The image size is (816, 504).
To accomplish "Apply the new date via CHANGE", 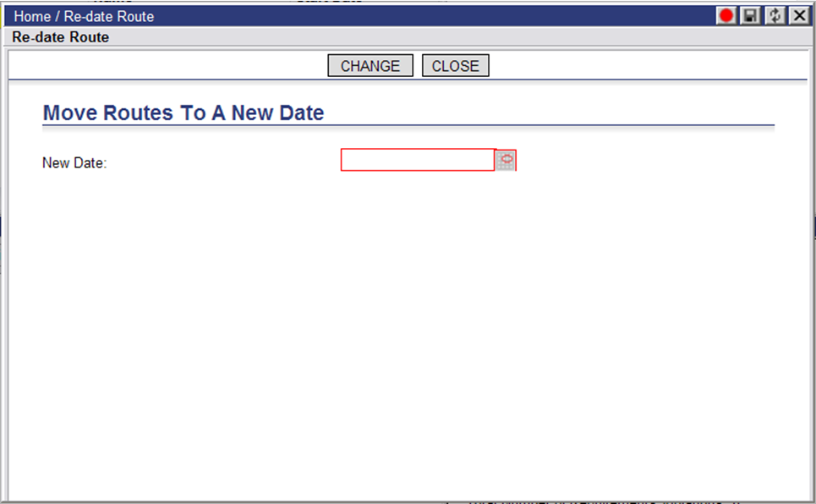I will pyautogui.click(x=370, y=66).
